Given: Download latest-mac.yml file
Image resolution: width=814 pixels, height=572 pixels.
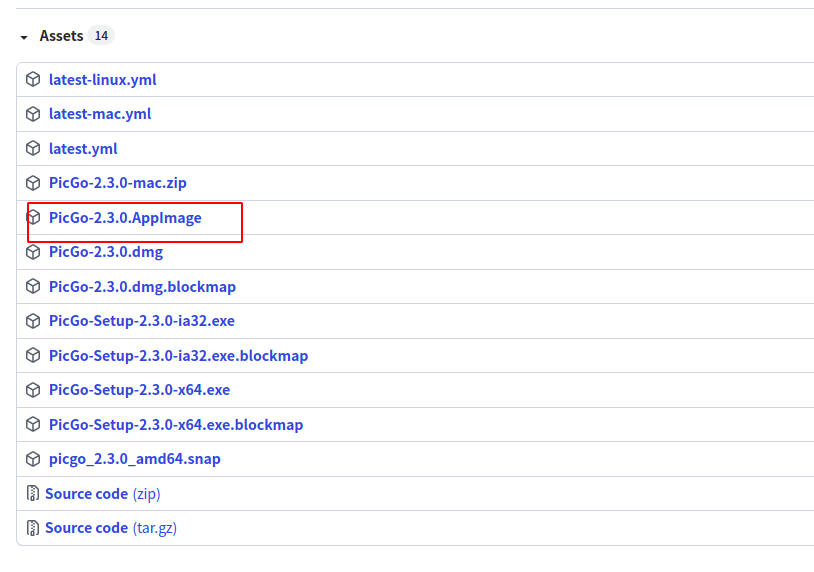Looking at the screenshot, I should (100, 114).
